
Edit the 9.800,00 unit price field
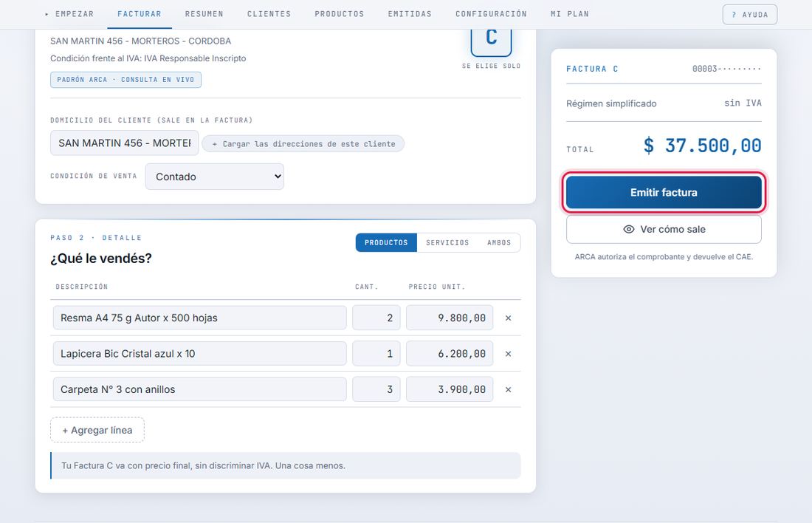450,318
